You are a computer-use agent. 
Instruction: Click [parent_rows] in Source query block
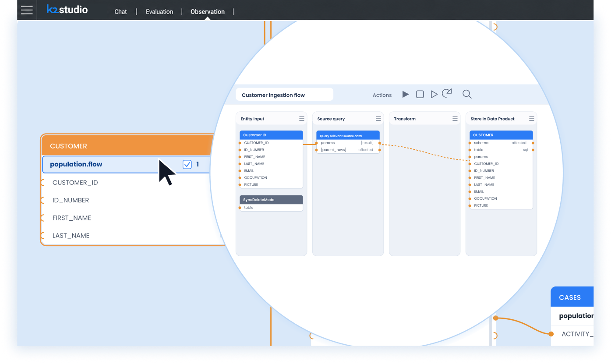[333, 150]
